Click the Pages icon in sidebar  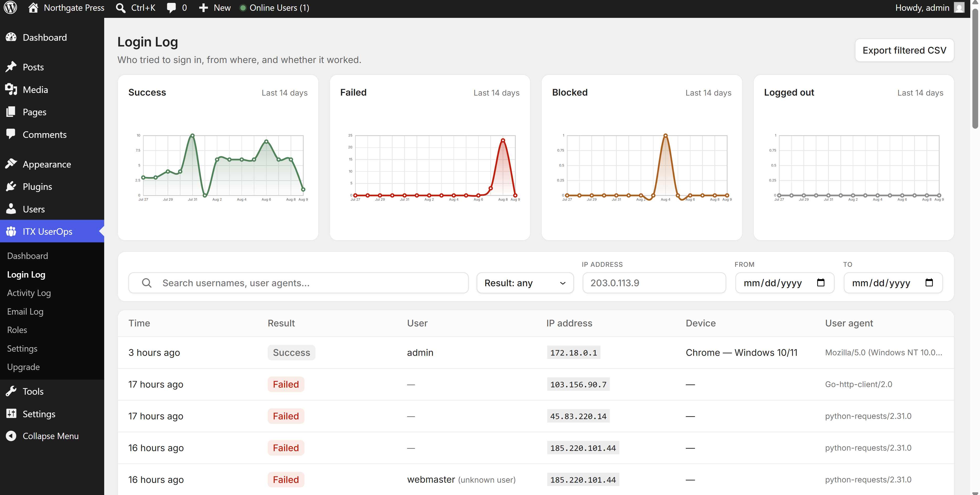[x=11, y=112]
